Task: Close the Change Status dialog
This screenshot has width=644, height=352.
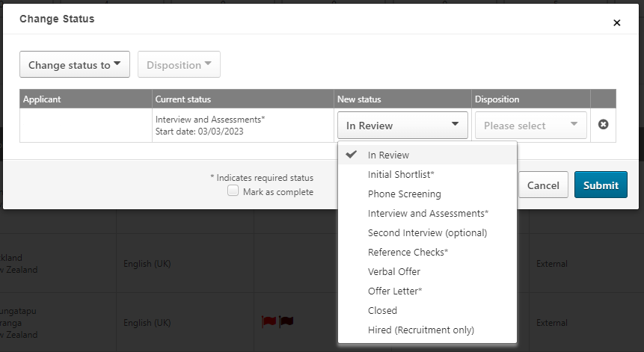Action: click(x=616, y=23)
